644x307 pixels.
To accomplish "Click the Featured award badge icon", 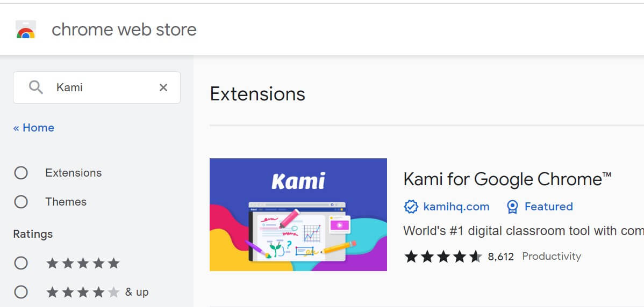I will click(512, 207).
